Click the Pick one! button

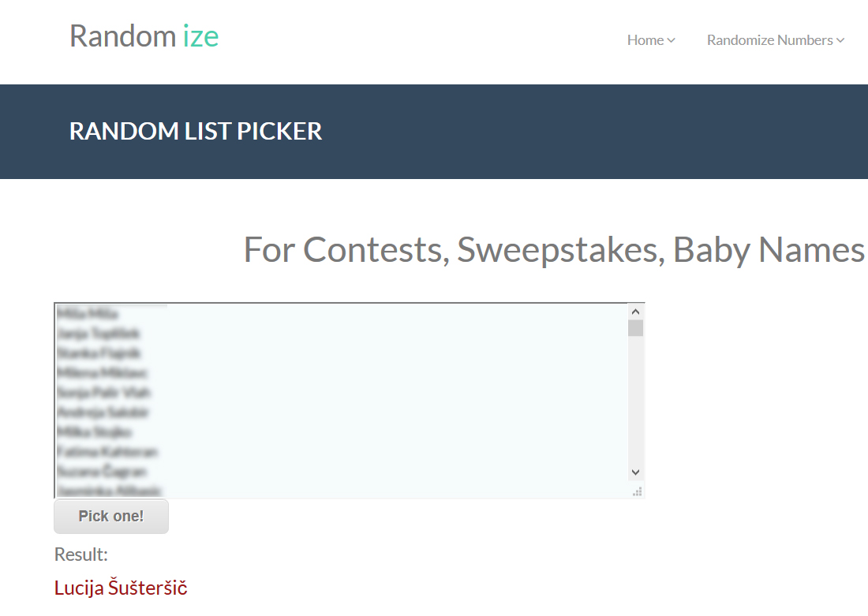click(110, 517)
